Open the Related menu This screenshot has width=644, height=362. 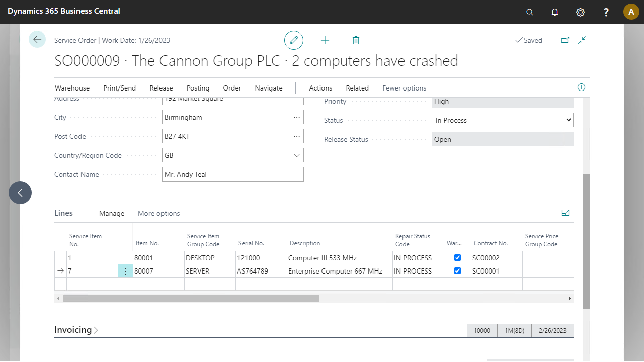(357, 88)
